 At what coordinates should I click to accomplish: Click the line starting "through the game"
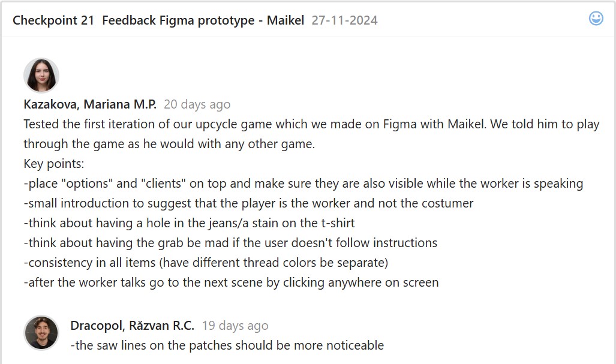click(x=169, y=144)
